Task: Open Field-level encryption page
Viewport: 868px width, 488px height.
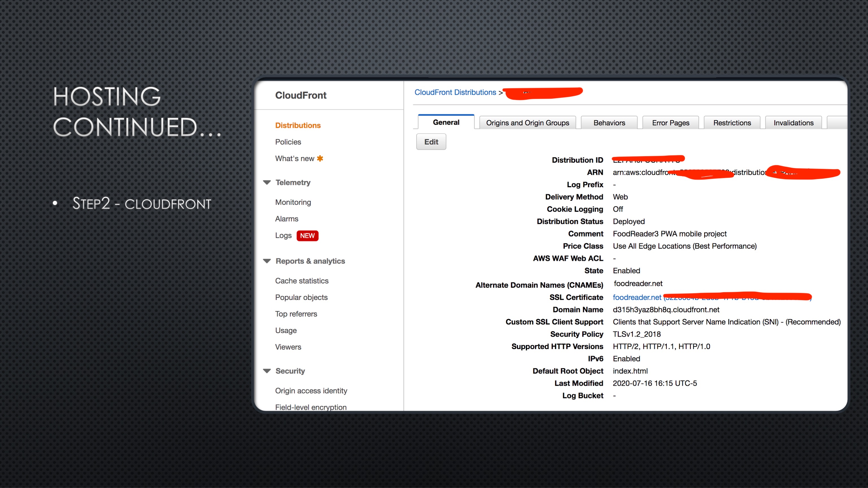Action: pos(311,407)
